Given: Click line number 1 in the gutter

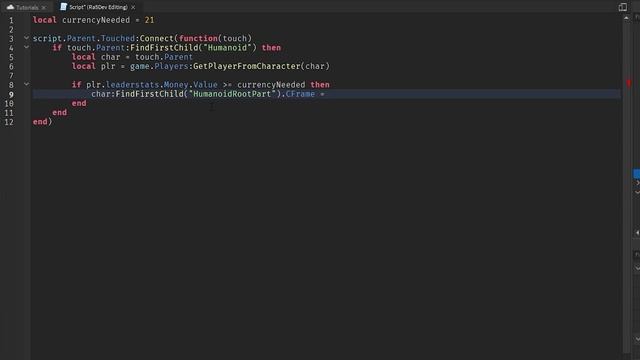Looking at the screenshot, I should [11, 20].
